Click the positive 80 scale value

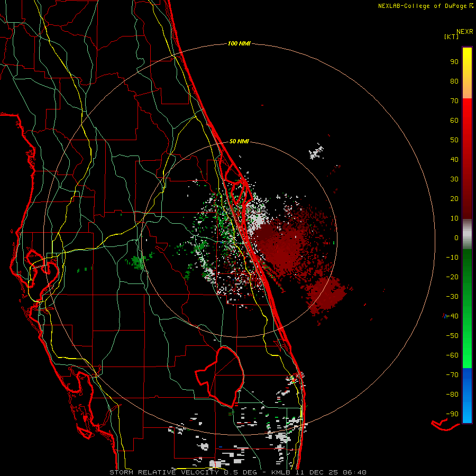click(x=454, y=81)
